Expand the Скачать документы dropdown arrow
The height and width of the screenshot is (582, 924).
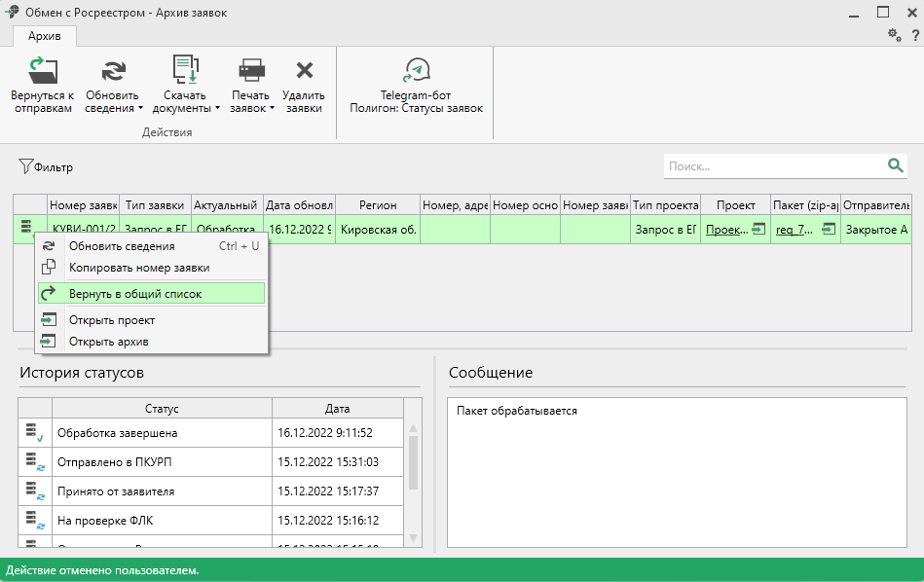(217, 109)
